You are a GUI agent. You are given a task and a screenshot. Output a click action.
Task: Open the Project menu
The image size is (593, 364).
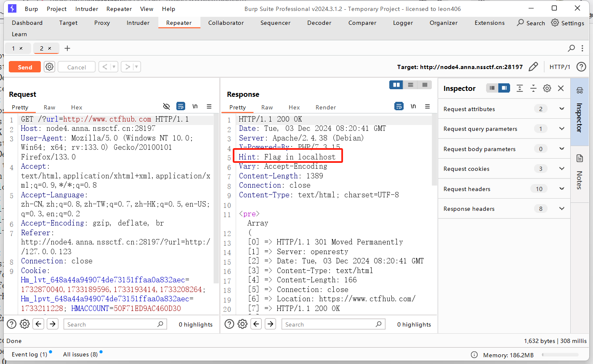point(57,9)
